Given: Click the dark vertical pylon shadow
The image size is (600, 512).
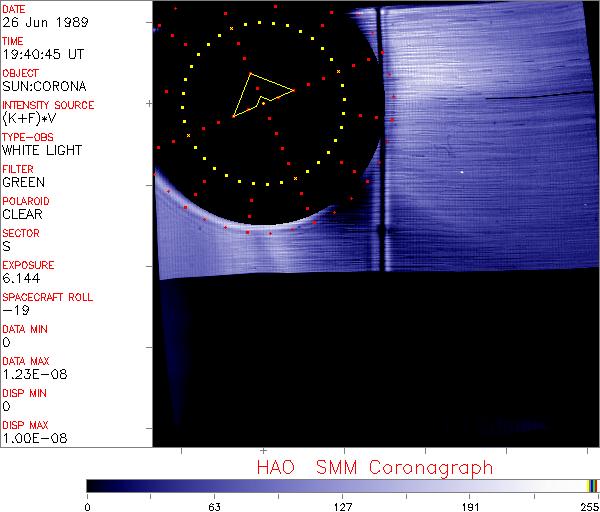Looking at the screenshot, I should point(381,140).
